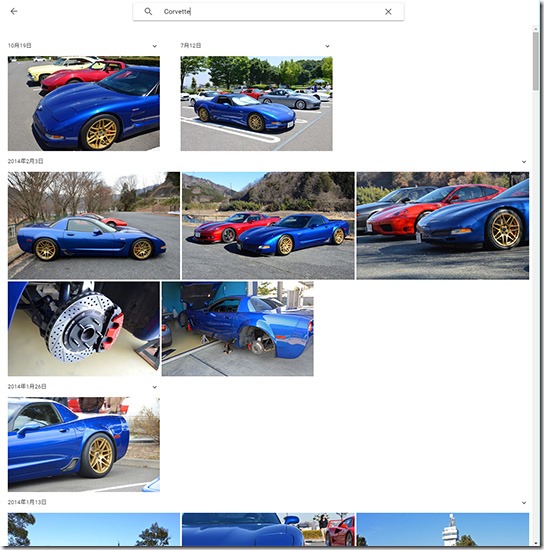Click the magnifier search icon

click(148, 12)
